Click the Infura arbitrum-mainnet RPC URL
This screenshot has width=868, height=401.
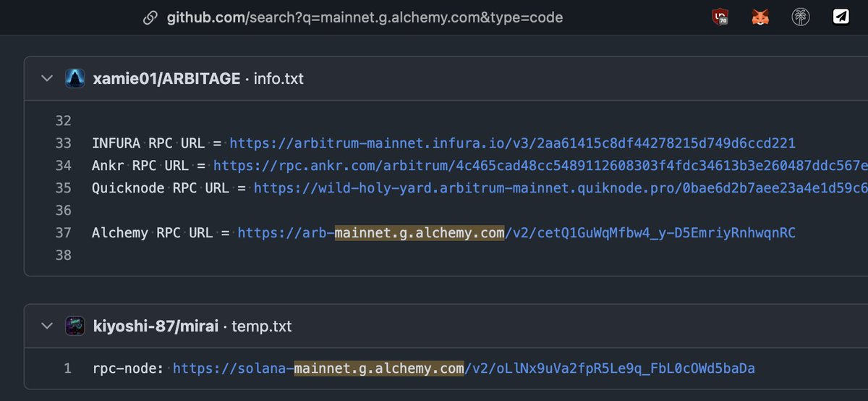coord(512,143)
